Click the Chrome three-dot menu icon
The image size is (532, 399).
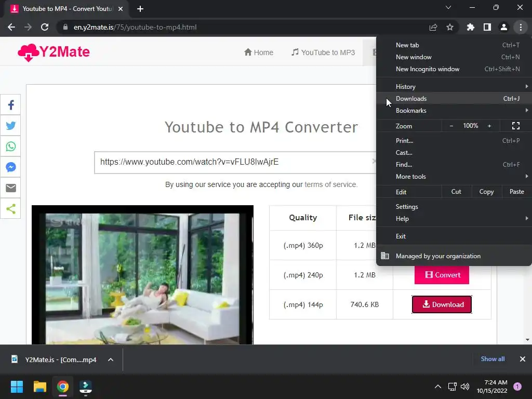(521, 27)
